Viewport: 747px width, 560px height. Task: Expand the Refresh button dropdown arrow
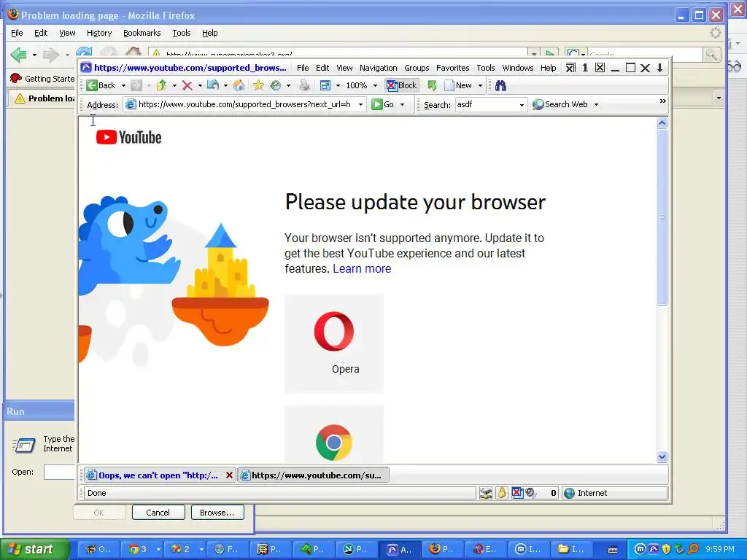point(225,86)
